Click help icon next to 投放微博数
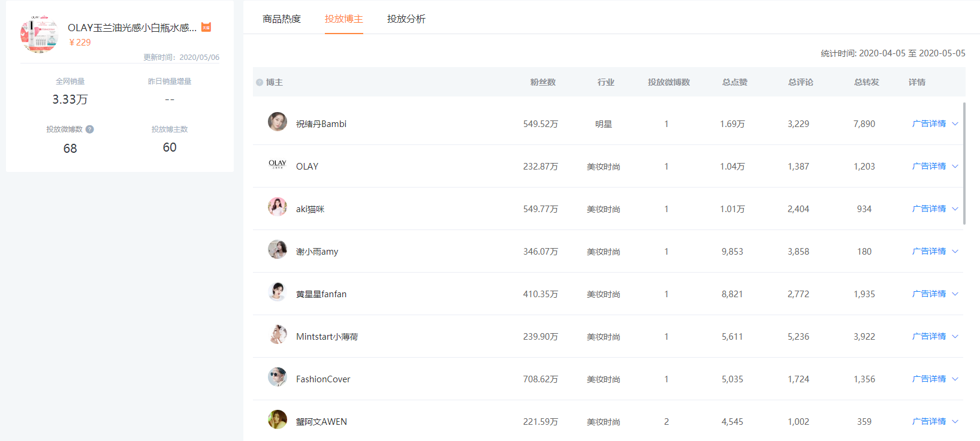Screen dimensions: 980x441 click(90, 129)
